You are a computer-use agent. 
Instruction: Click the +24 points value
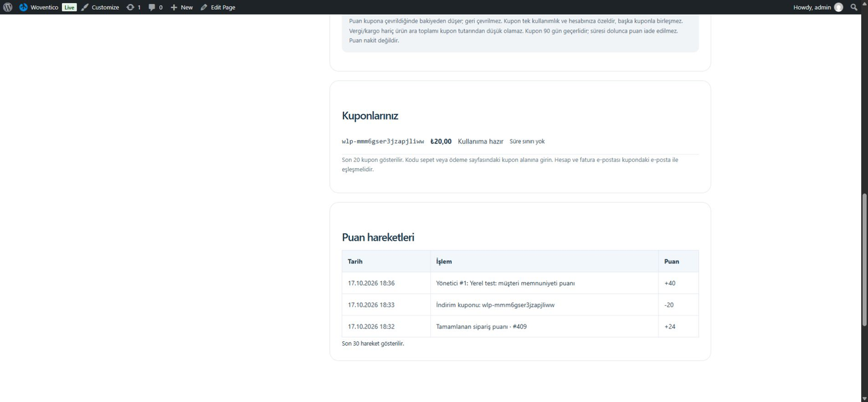click(670, 326)
